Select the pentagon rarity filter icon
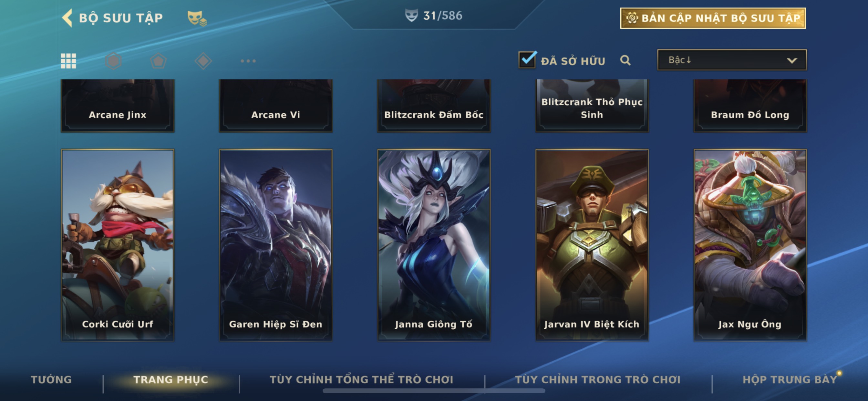This screenshot has width=868, height=401. (158, 61)
